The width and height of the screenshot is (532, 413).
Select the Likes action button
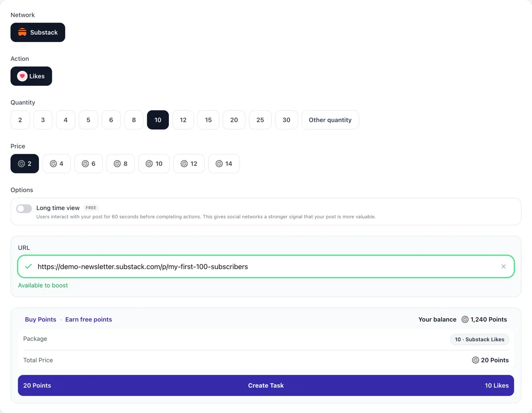31,76
